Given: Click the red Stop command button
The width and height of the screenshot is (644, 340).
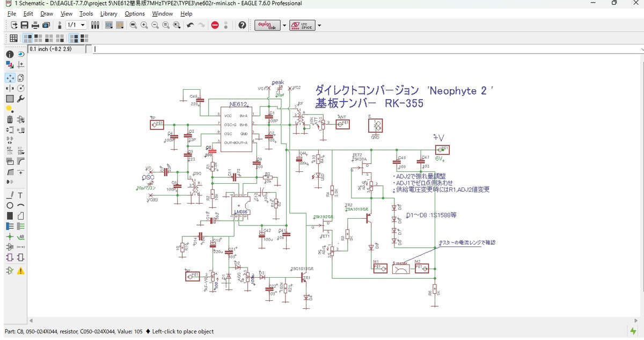Looking at the screenshot, I should coord(215,25).
